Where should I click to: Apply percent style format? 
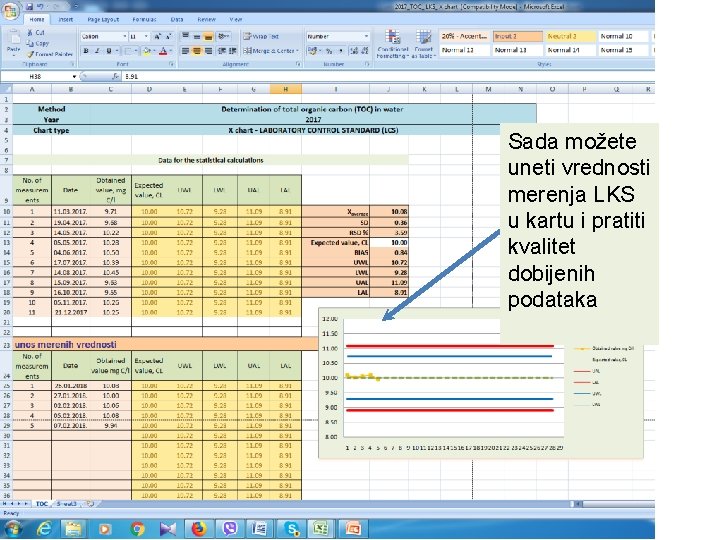coord(329,51)
